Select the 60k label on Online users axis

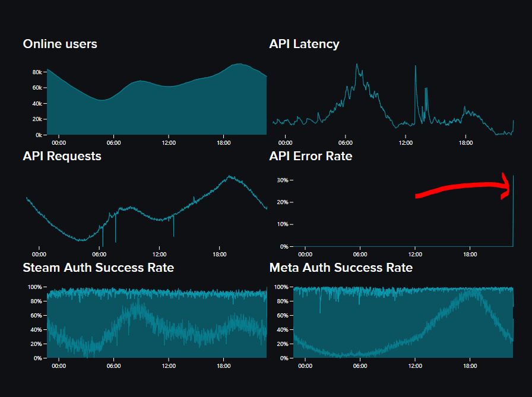pyautogui.click(x=37, y=88)
